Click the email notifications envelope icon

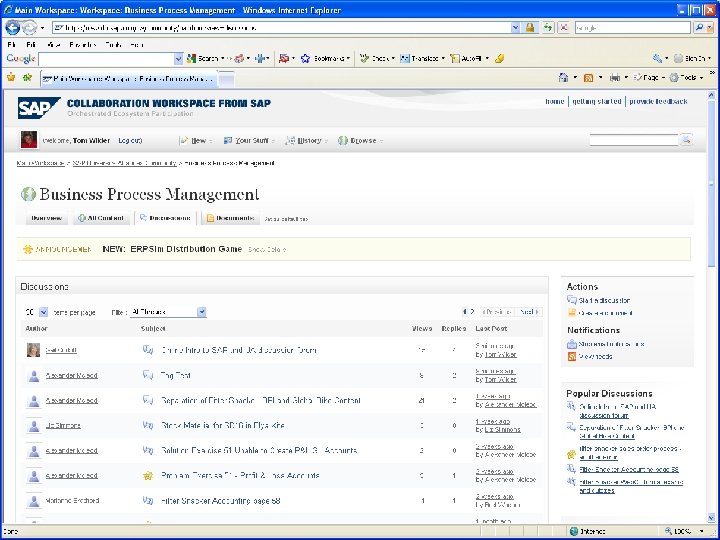572,344
